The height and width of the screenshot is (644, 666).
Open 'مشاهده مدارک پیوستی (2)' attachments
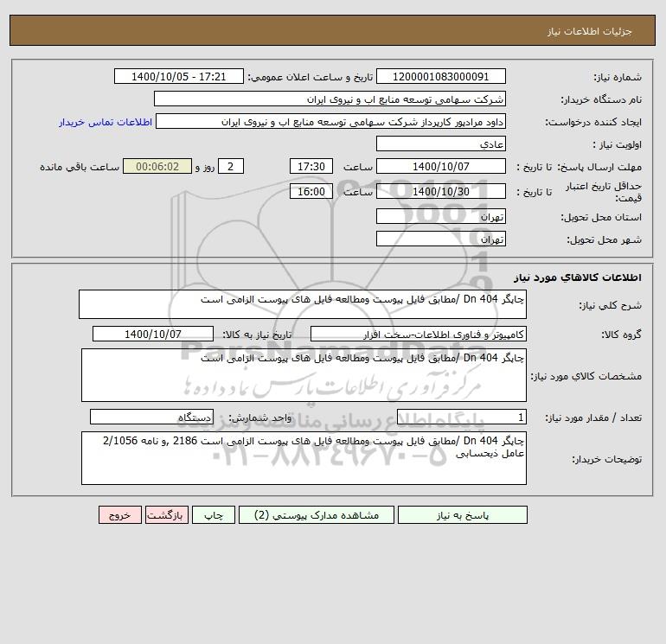click(x=317, y=515)
